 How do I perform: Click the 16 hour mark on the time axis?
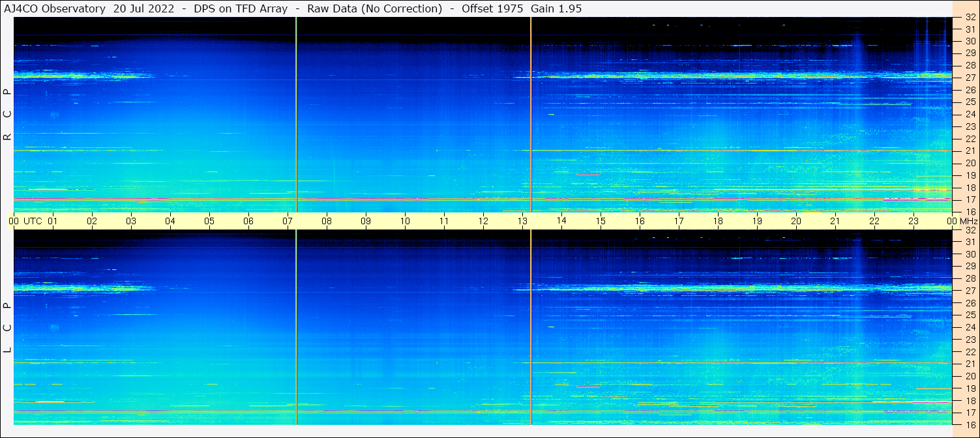(640, 221)
